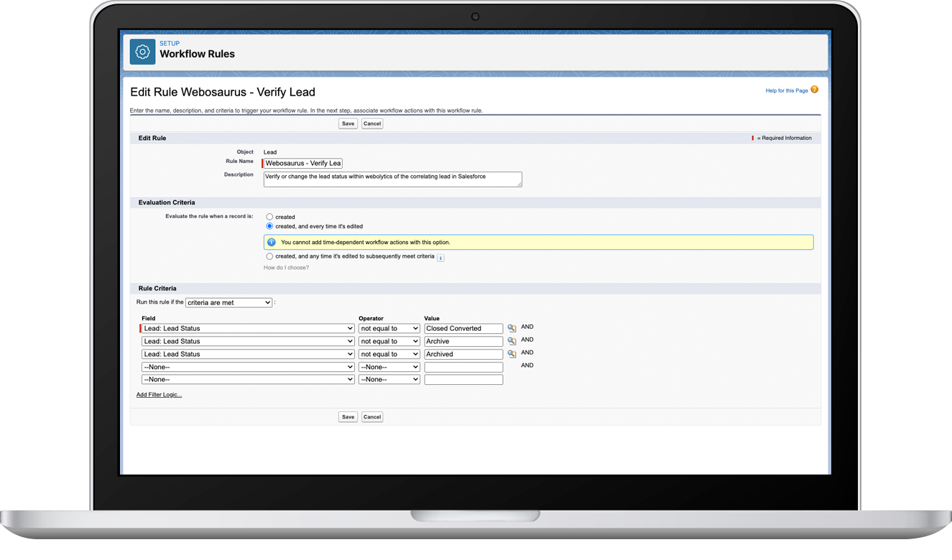
Task: Open fifth row --None-- field dropdown
Action: (x=248, y=379)
